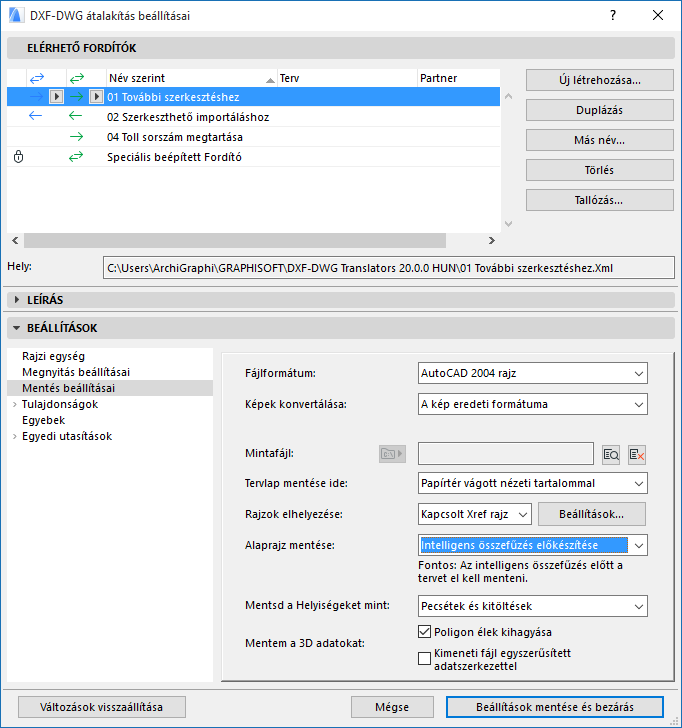Click the Törlés button
The height and width of the screenshot is (728, 682).
click(x=599, y=170)
